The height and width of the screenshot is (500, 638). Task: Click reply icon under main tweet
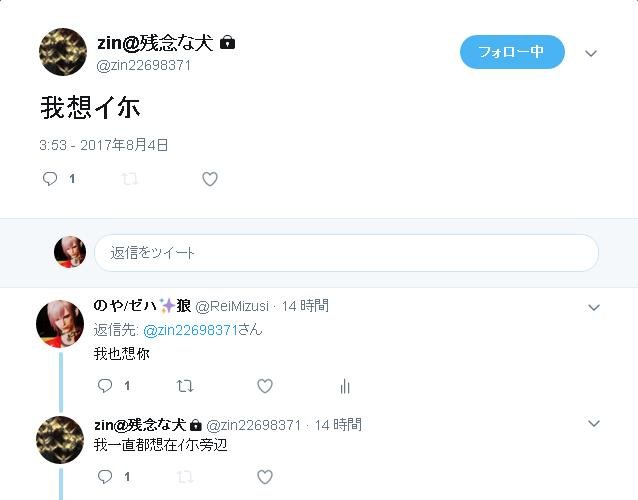click(x=50, y=179)
